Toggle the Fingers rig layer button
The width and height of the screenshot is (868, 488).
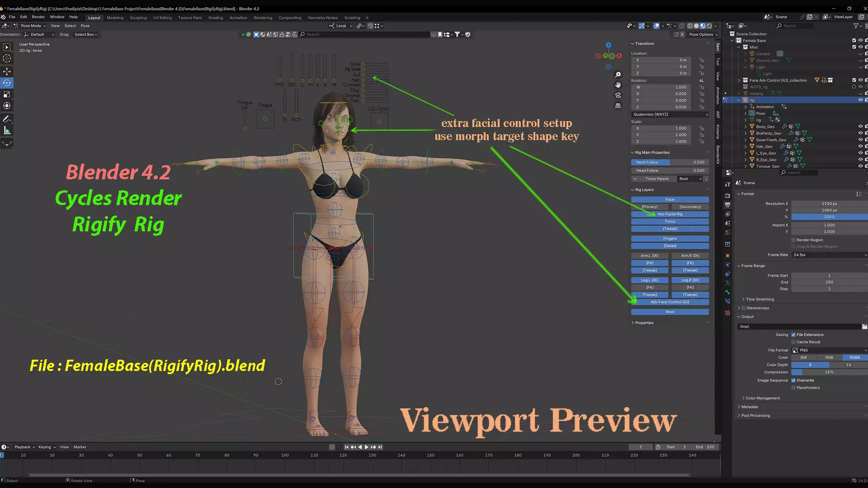(x=670, y=239)
